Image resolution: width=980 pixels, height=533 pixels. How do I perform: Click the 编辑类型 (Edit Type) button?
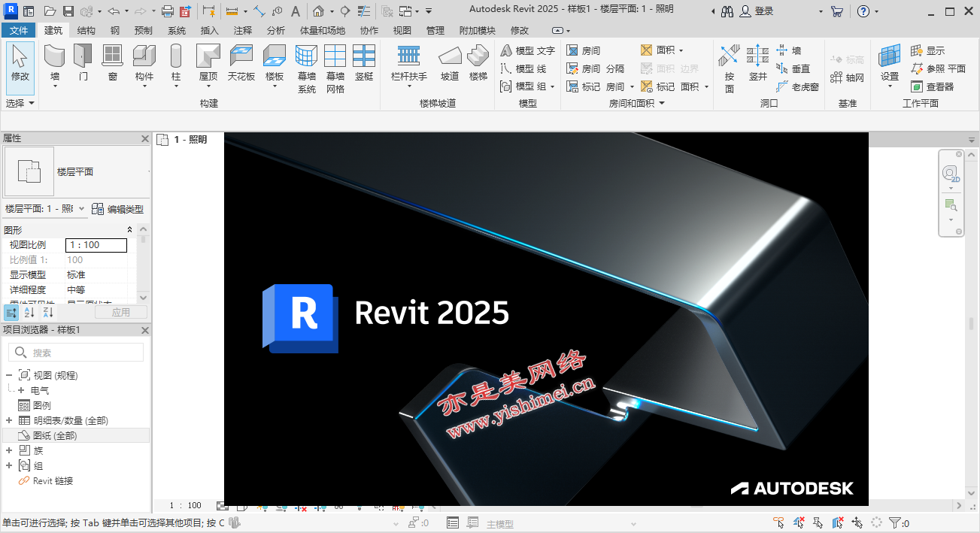click(118, 209)
